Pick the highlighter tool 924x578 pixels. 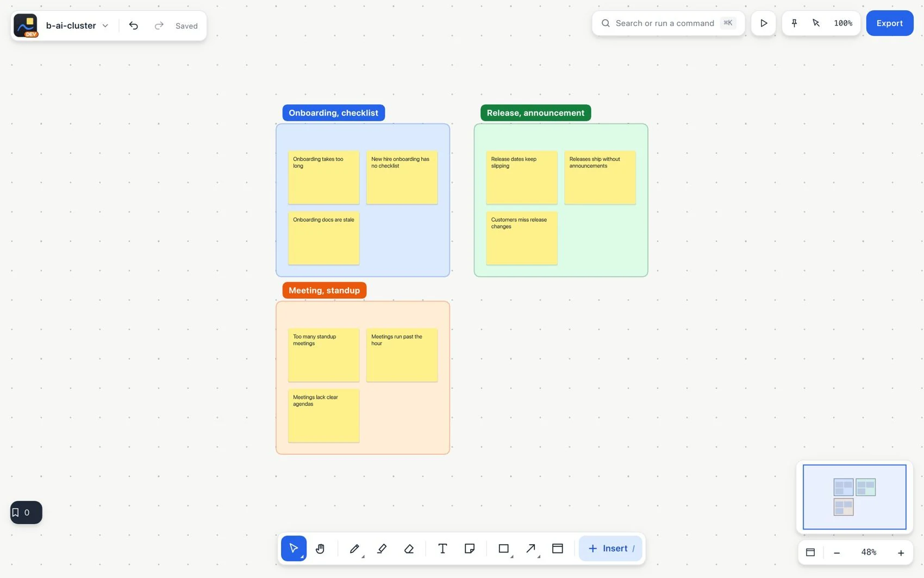[382, 548]
